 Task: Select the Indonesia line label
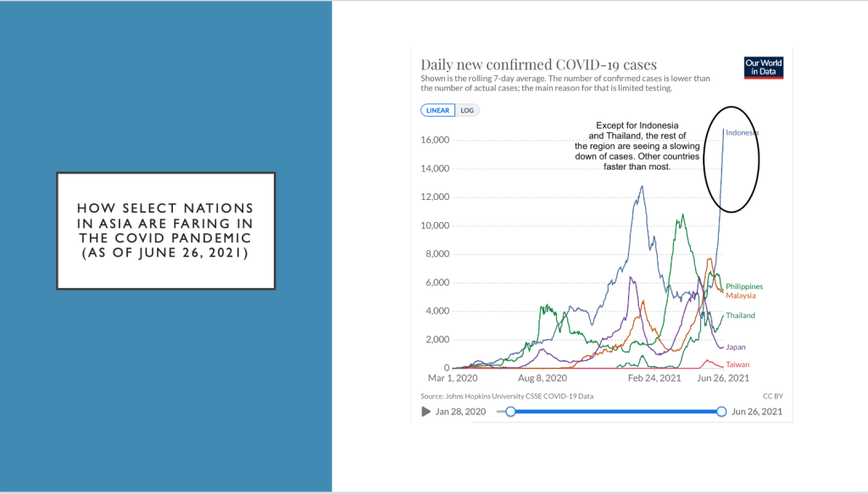point(742,132)
